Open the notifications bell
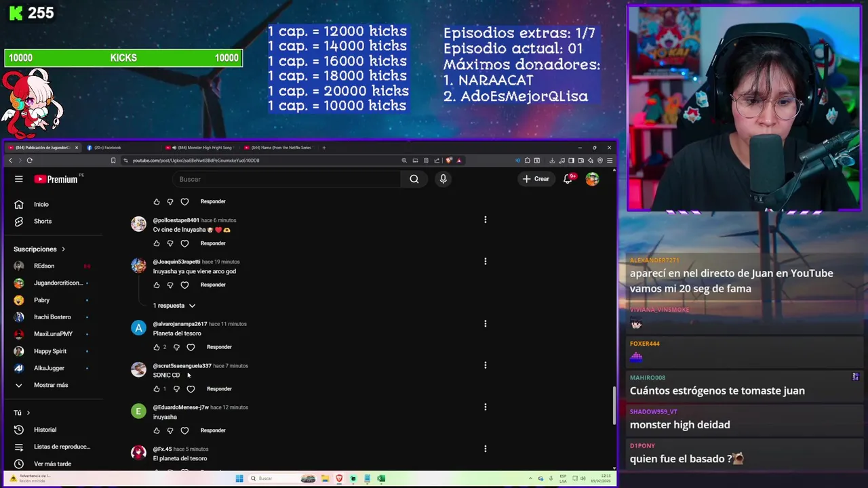This screenshot has height=488, width=868. 568,179
